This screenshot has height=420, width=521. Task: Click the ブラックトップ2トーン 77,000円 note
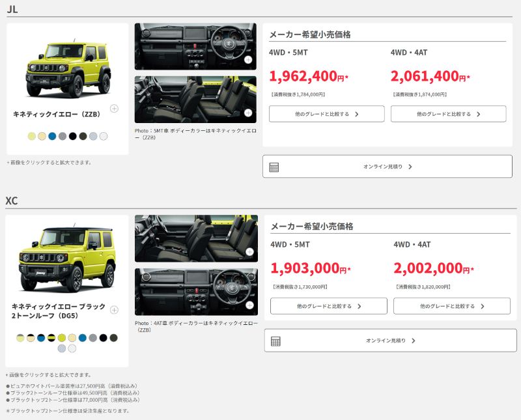(x=73, y=400)
